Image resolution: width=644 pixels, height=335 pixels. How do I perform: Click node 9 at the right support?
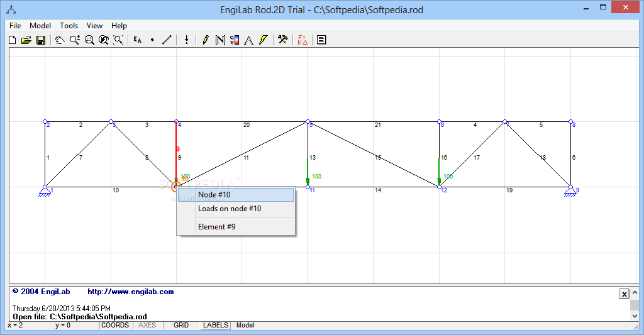(x=570, y=187)
